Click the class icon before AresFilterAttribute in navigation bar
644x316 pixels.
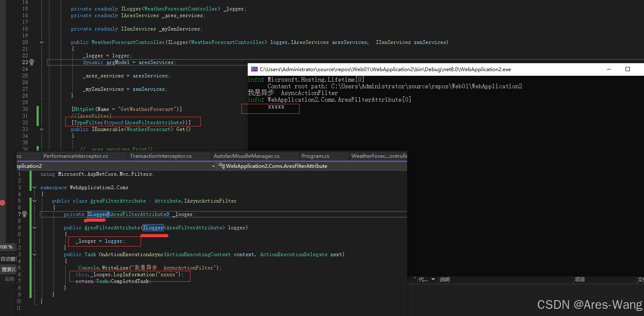(x=222, y=166)
